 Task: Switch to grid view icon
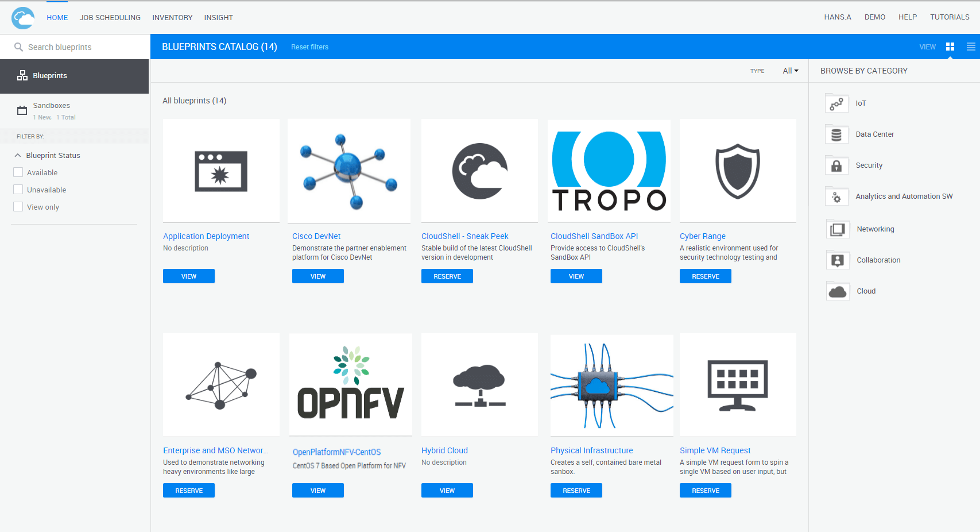coord(950,47)
